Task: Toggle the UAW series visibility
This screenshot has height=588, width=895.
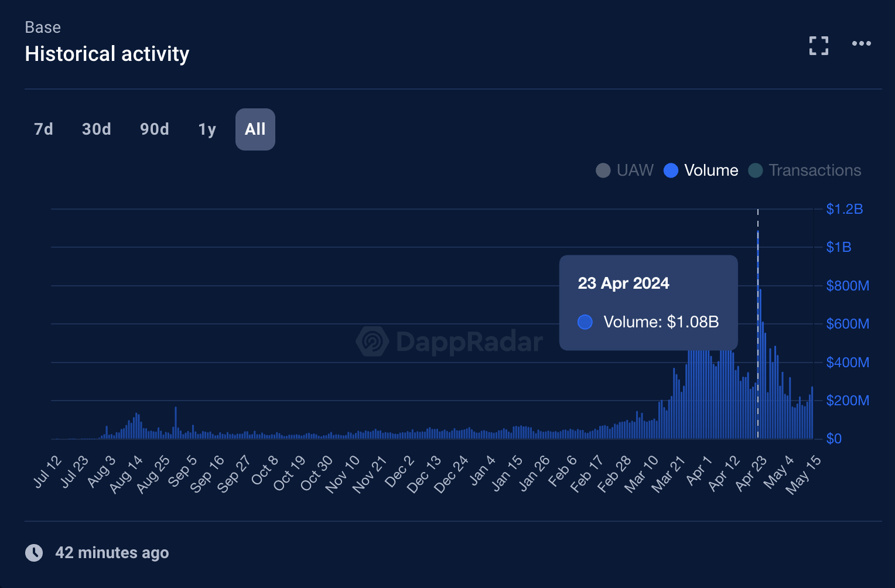Action: click(x=635, y=170)
